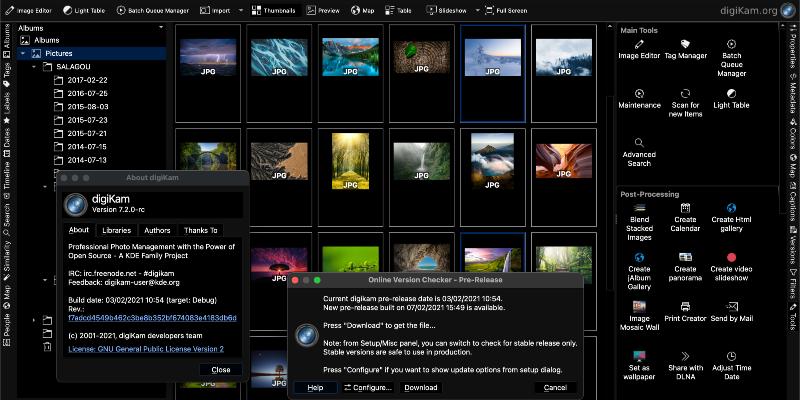800x400 pixels.
Task: Click Scan for new Items icon
Action: pyautogui.click(x=685, y=98)
